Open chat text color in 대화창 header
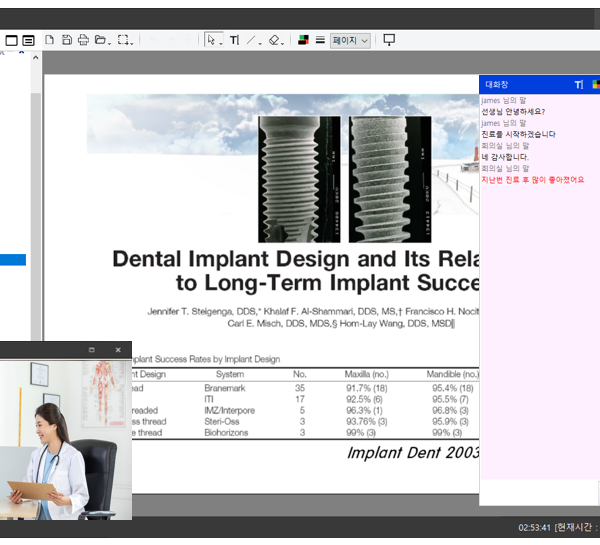Image resolution: width=600 pixels, height=545 pixels. pyautogui.click(x=596, y=85)
